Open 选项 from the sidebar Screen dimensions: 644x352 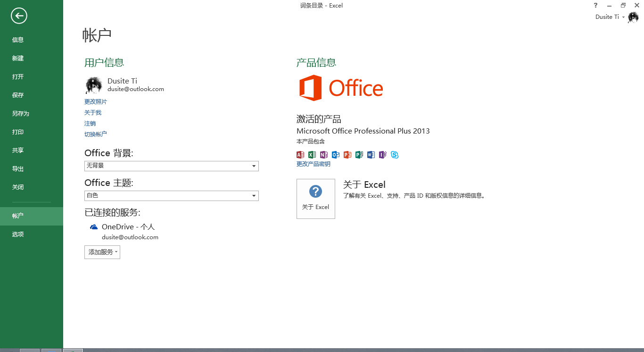pos(32,234)
